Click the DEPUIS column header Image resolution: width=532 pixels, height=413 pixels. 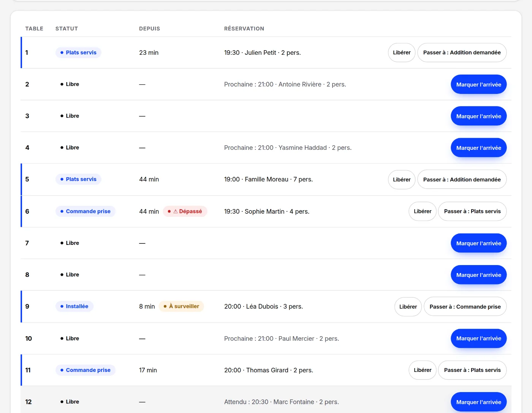[x=149, y=29]
